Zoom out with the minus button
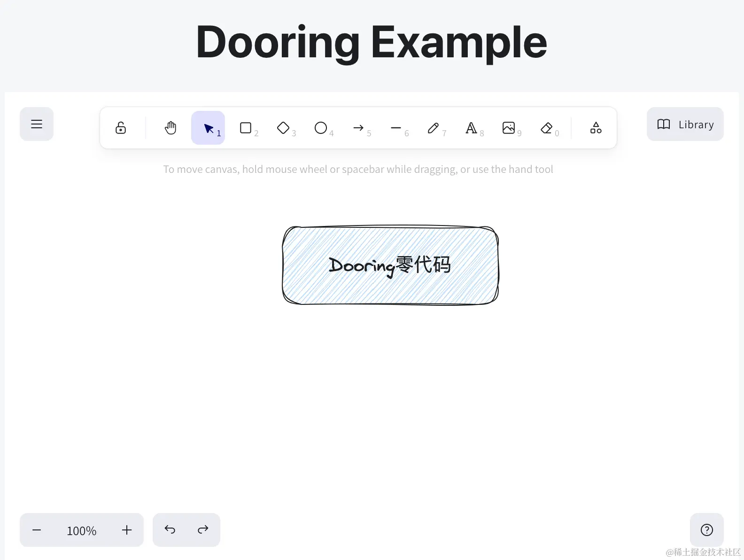744x560 pixels. click(37, 530)
